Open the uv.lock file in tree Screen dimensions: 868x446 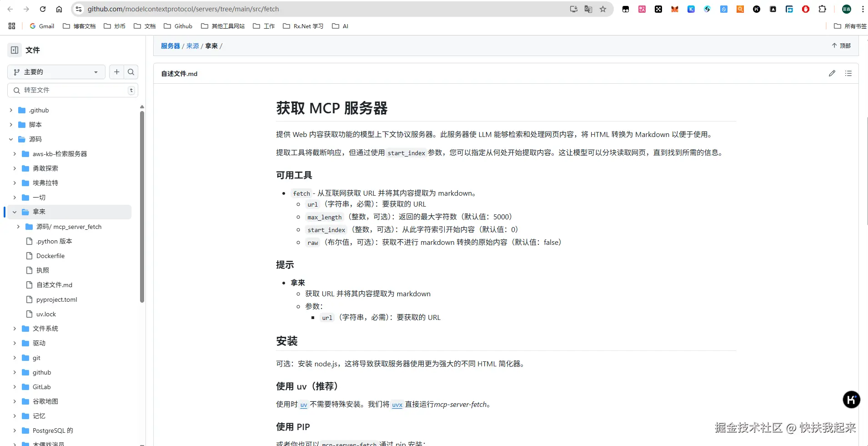46,314
